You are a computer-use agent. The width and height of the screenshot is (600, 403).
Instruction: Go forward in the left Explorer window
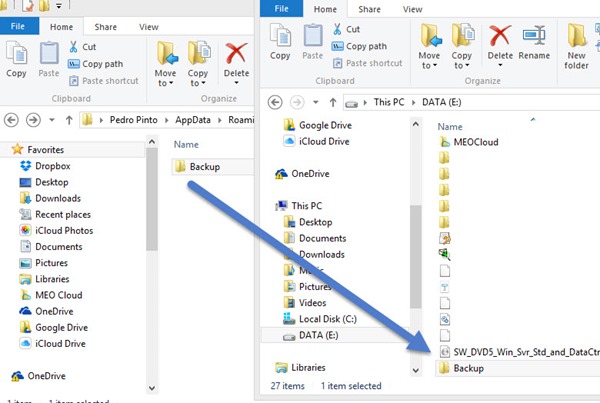tap(33, 120)
